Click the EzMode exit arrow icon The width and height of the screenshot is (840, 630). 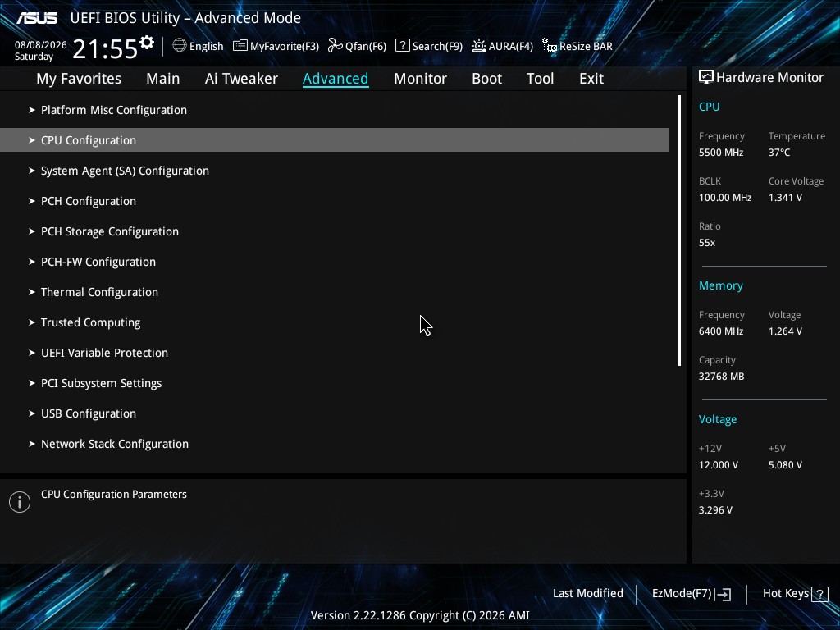coord(723,594)
